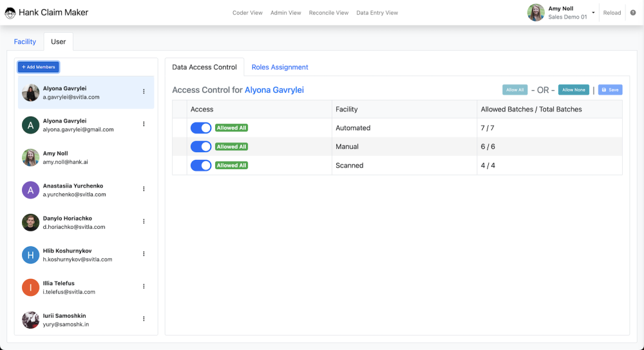Open three-dot menu for Illia Telefus
644x350 pixels.
tap(144, 286)
